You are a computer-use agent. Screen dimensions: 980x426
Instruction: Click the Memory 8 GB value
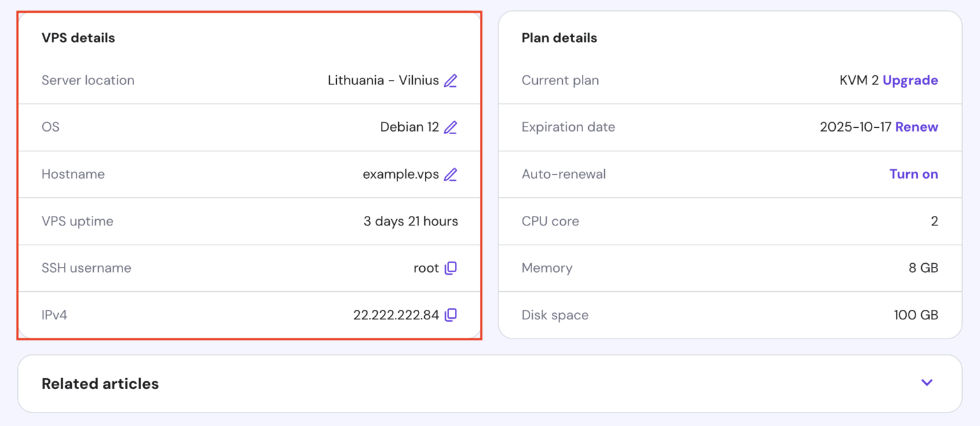[x=923, y=268]
